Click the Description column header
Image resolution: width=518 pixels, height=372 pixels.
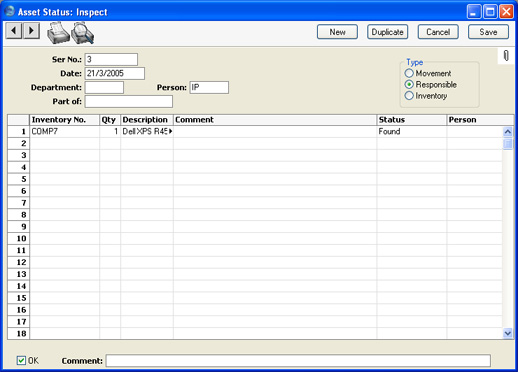(x=147, y=120)
